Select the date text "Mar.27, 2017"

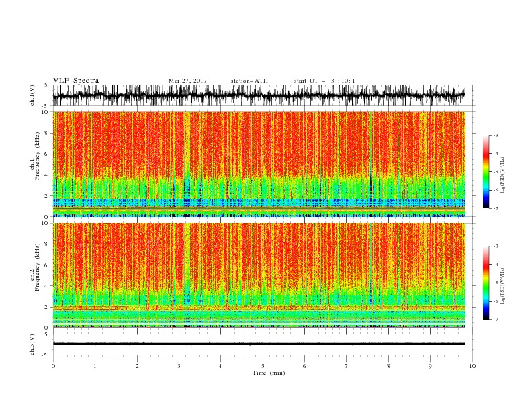click(187, 81)
